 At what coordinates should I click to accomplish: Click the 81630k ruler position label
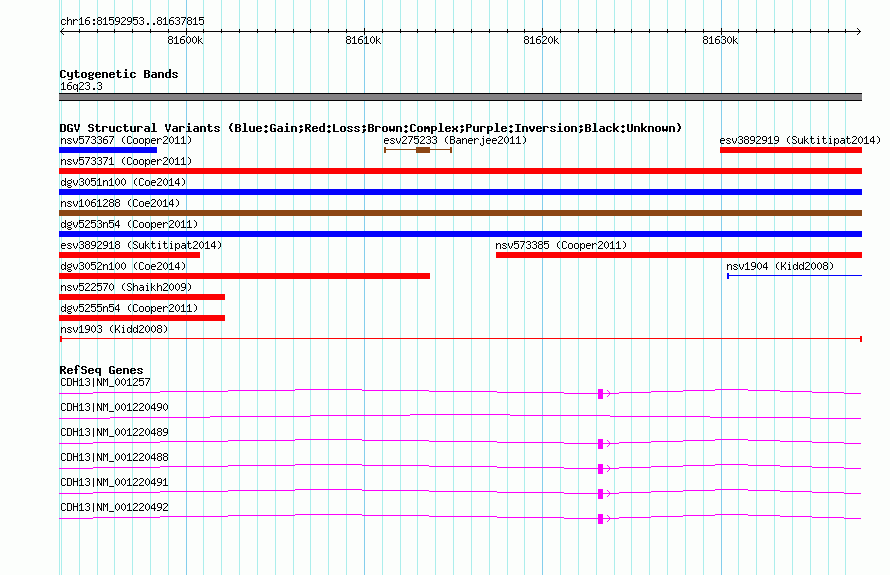(720, 40)
